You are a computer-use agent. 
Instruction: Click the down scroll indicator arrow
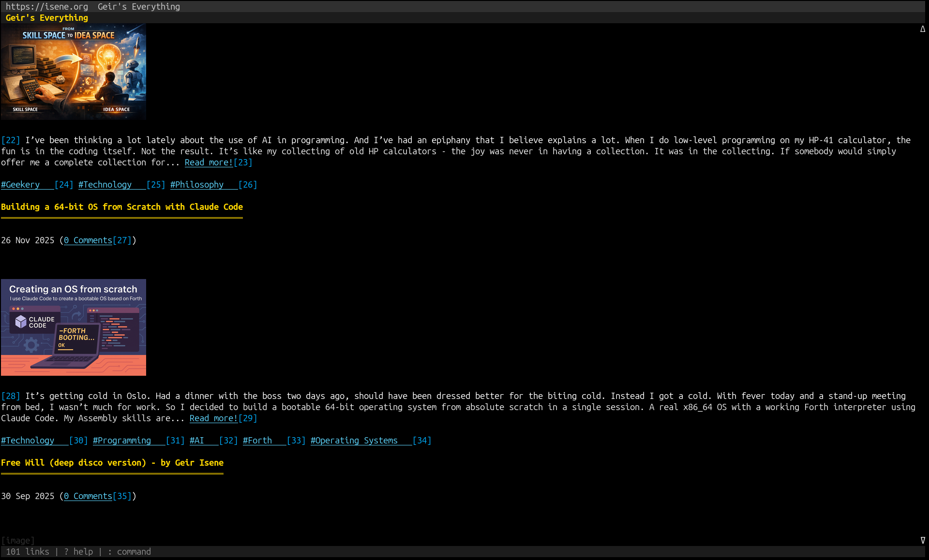[x=922, y=540]
